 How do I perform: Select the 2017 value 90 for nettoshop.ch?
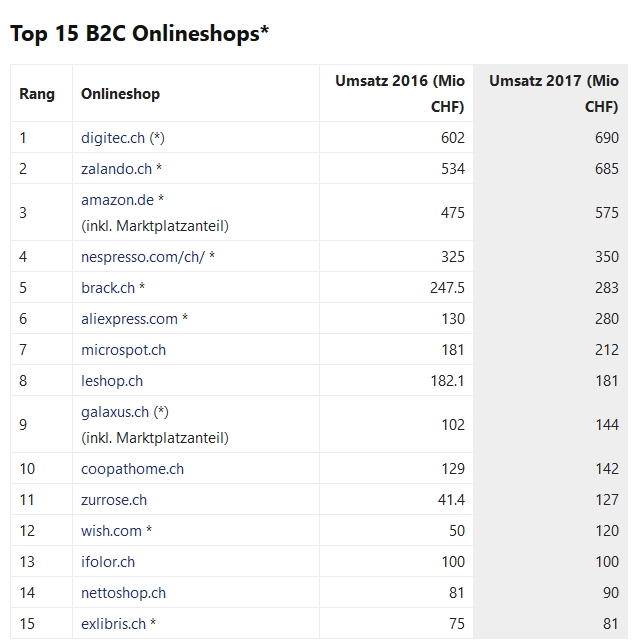click(x=611, y=593)
